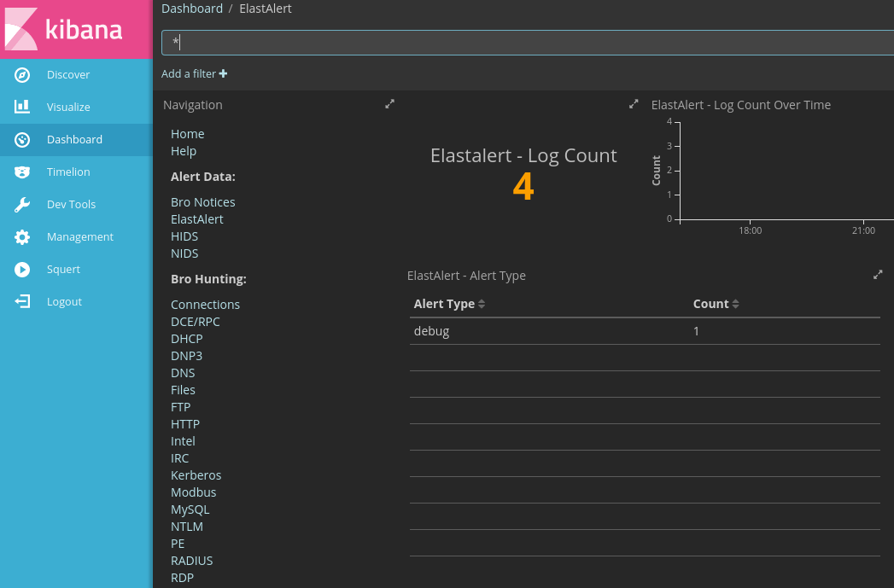
Task: Open Discover from the sidebar
Action: [76, 74]
